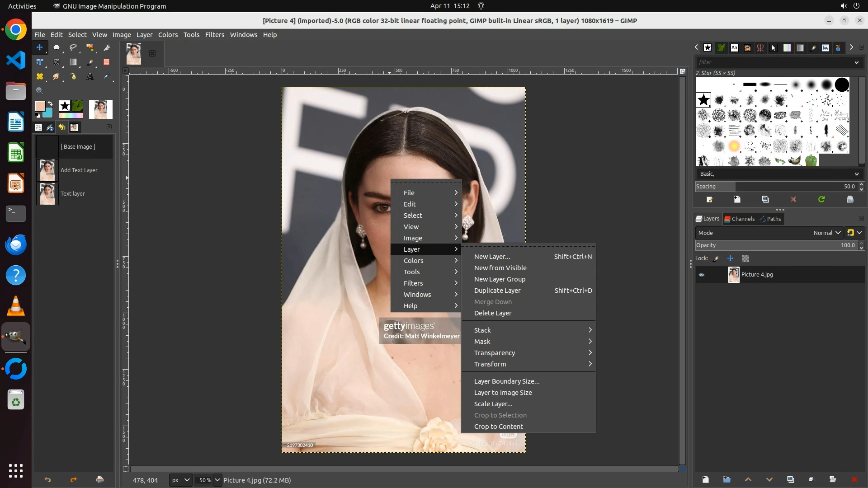Select the Text tool

(x=90, y=76)
